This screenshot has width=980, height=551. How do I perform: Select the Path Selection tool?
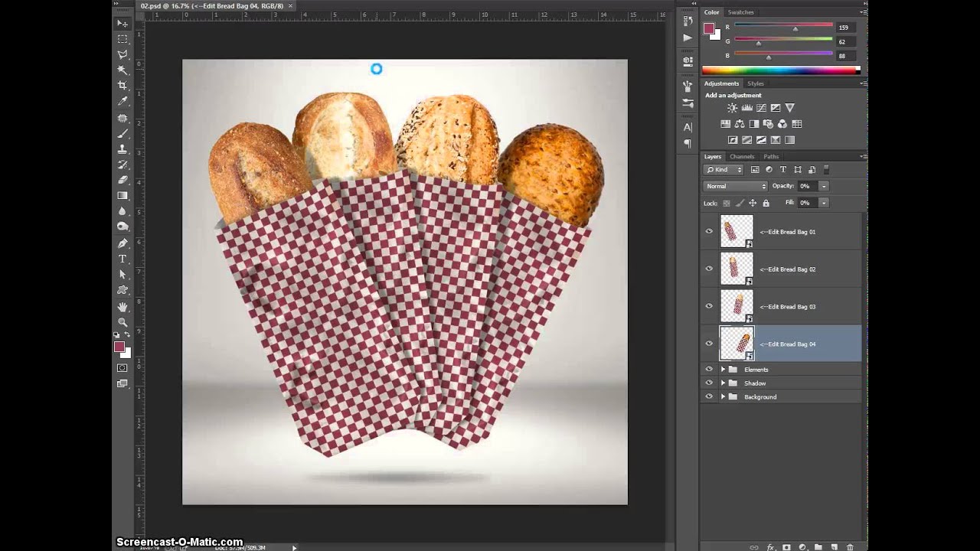pos(122,275)
